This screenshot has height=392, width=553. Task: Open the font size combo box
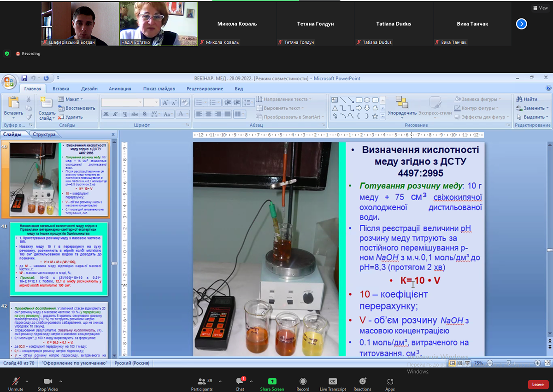coord(151,102)
